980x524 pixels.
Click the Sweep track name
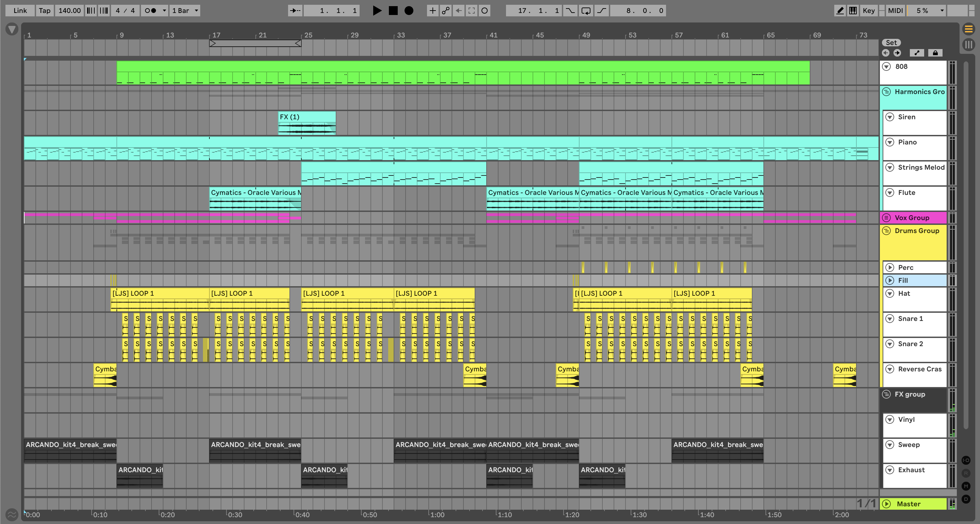tap(908, 445)
